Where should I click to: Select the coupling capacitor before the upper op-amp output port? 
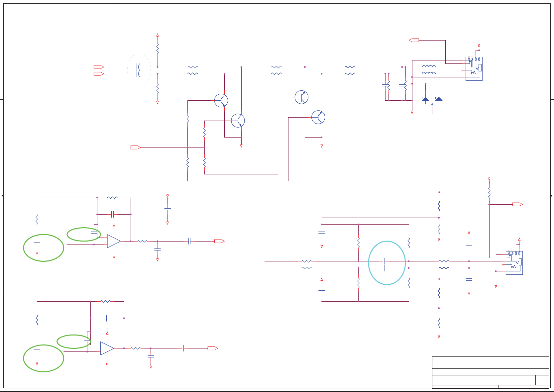189,241
